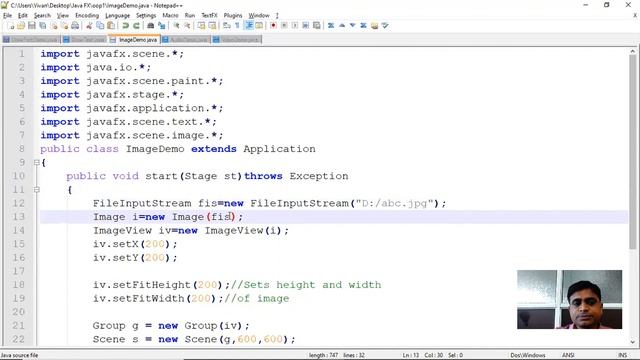Open Find with binoculars icon
This screenshot has width=640, height=360.
151,26
